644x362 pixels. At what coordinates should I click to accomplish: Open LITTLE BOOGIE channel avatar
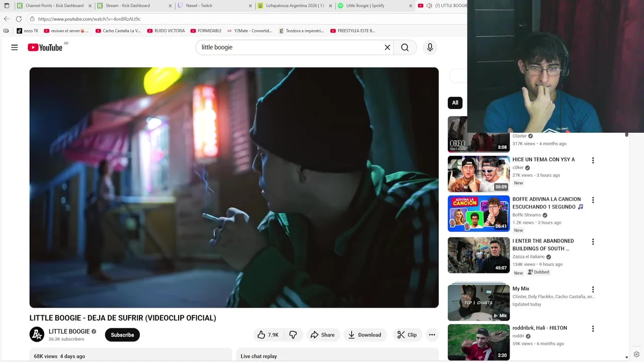[x=37, y=335]
